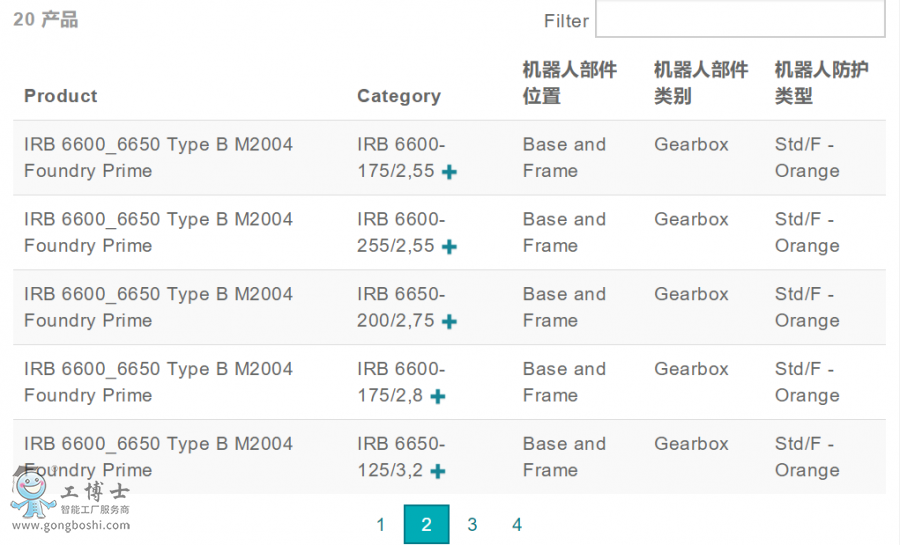Click www.gongboshi.com watermark link
Image resolution: width=900 pixels, height=545 pixels.
coord(70,526)
